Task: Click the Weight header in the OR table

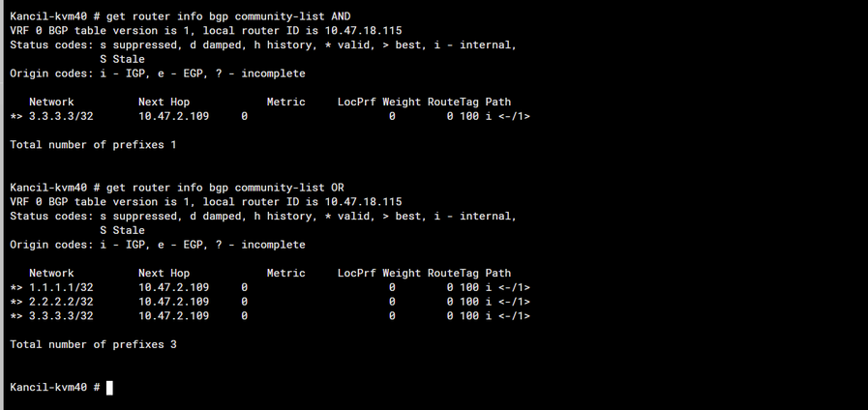Action: [x=402, y=273]
